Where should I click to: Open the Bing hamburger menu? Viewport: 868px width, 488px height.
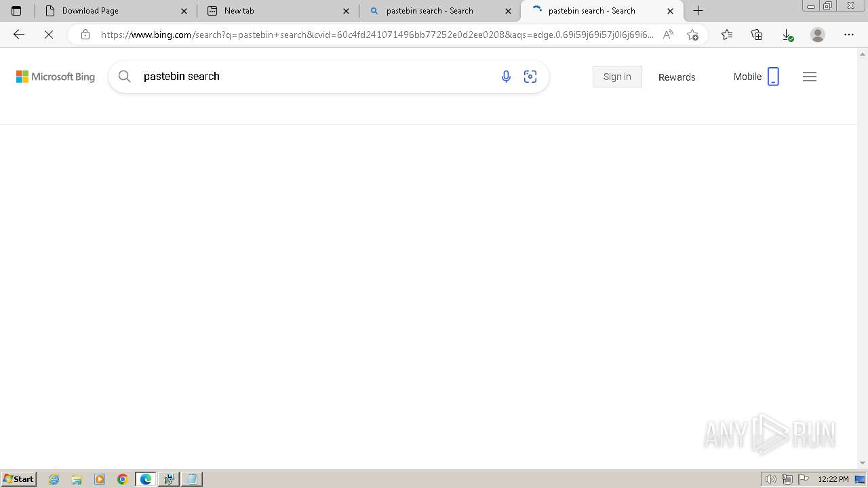[x=810, y=77]
